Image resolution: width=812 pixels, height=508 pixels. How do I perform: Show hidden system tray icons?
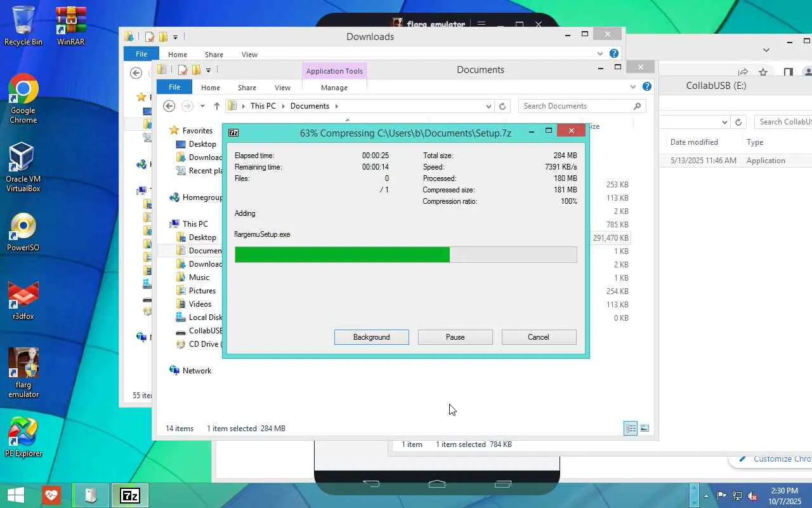706,496
